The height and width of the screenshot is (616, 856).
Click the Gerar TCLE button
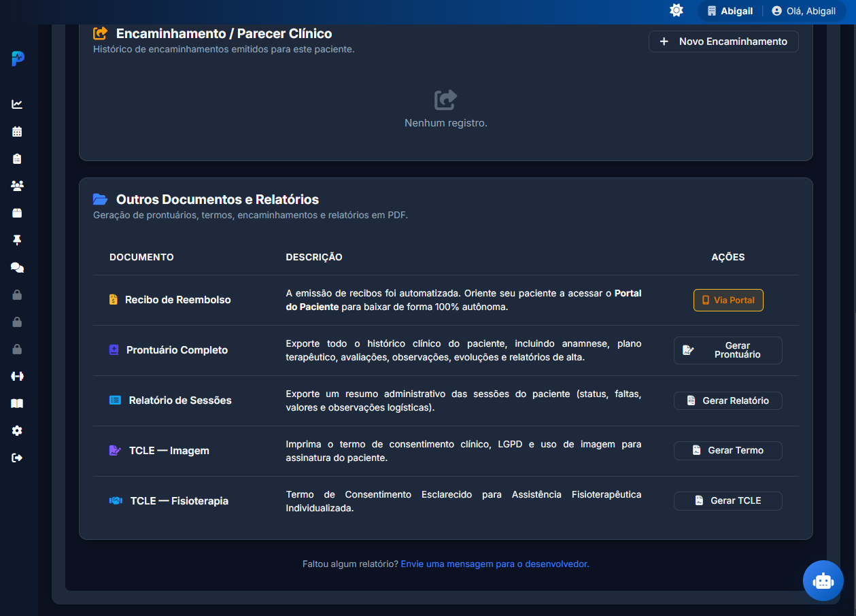coord(728,501)
